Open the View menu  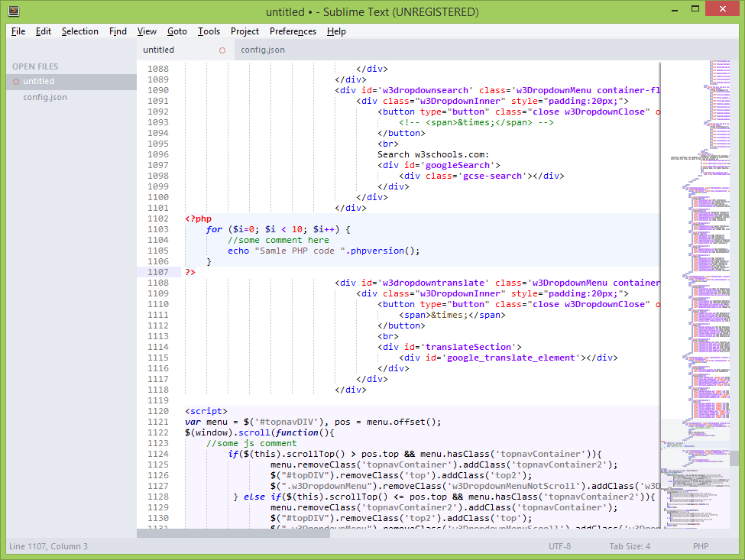point(147,31)
